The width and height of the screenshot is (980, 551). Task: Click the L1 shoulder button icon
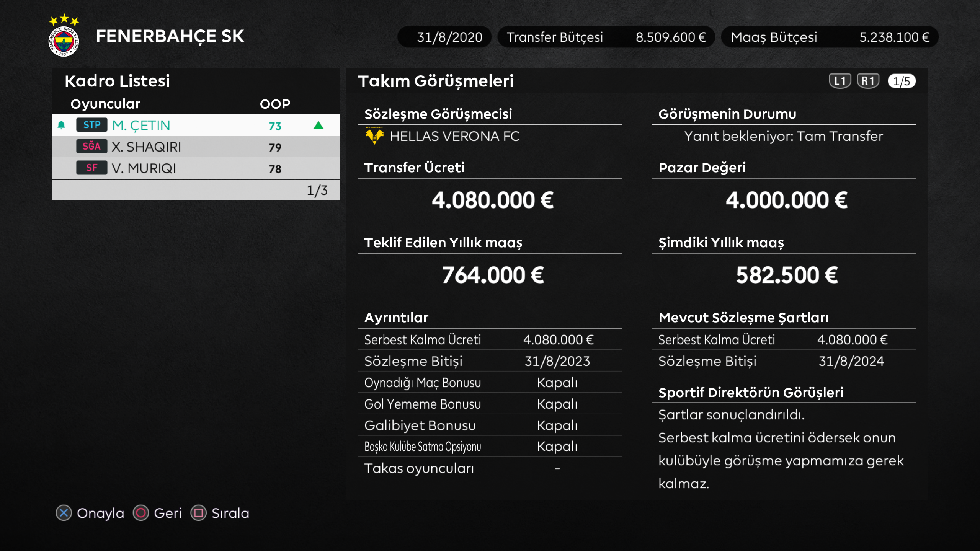(x=840, y=81)
